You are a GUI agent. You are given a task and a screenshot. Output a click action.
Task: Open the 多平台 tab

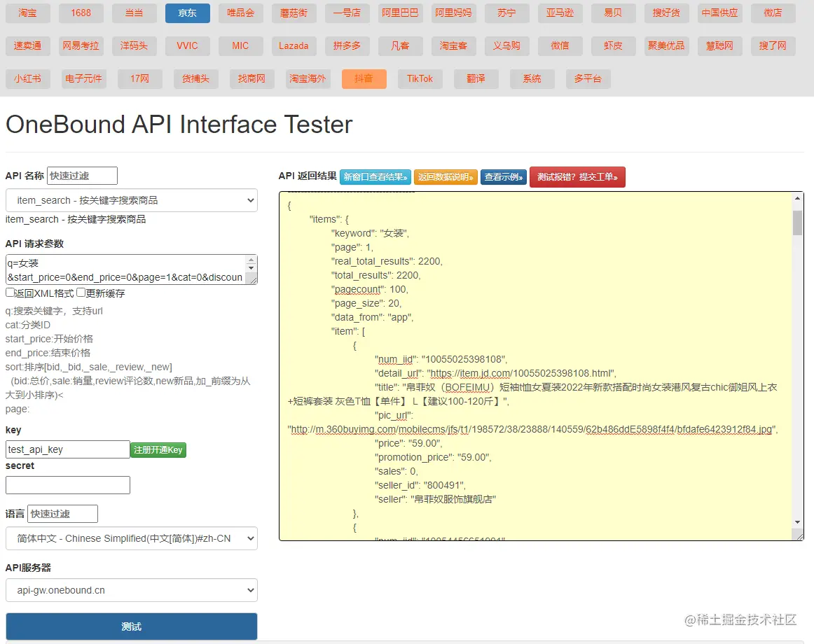tap(588, 79)
